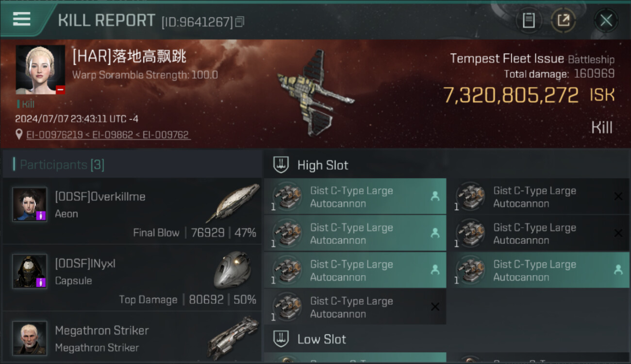This screenshot has height=364, width=631.
Task: Inspect the Aeon ship icon
Action: (x=232, y=203)
